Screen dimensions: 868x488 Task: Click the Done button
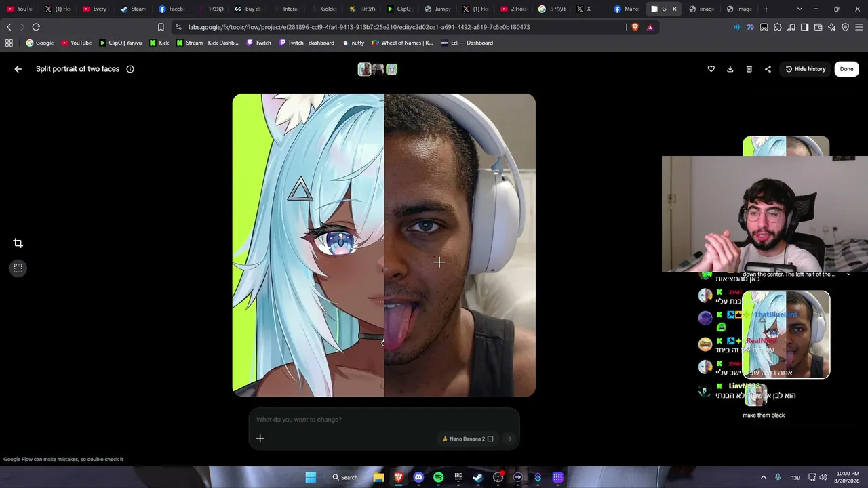click(x=847, y=69)
